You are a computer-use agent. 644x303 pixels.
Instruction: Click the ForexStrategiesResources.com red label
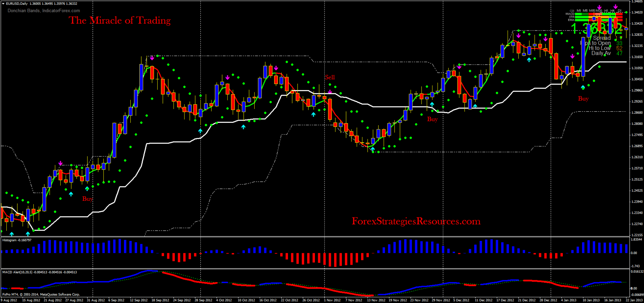(416, 221)
